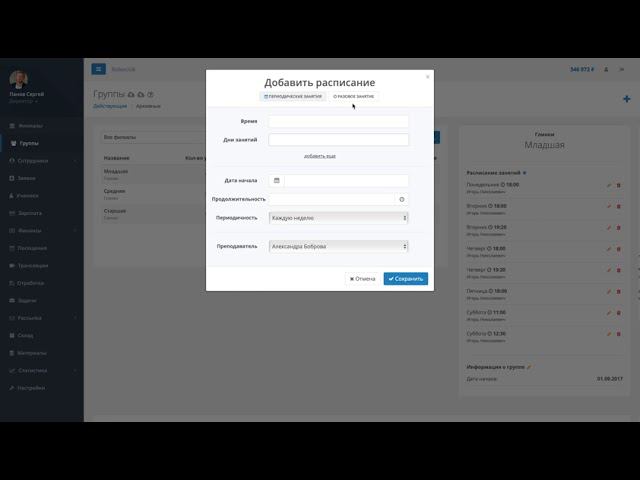Screen dimensions: 640x480
Task: Click the Дата начала date field
Action: 346,180
